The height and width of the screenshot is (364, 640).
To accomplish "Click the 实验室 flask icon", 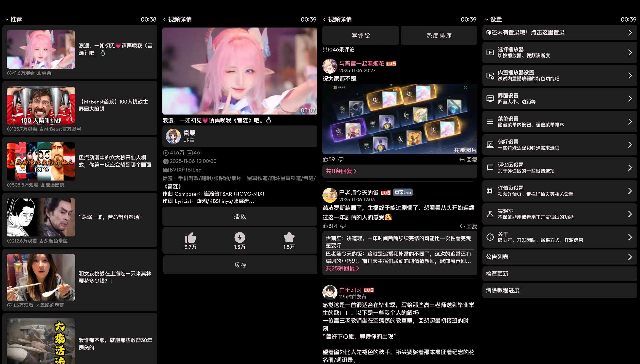I will [490, 214].
